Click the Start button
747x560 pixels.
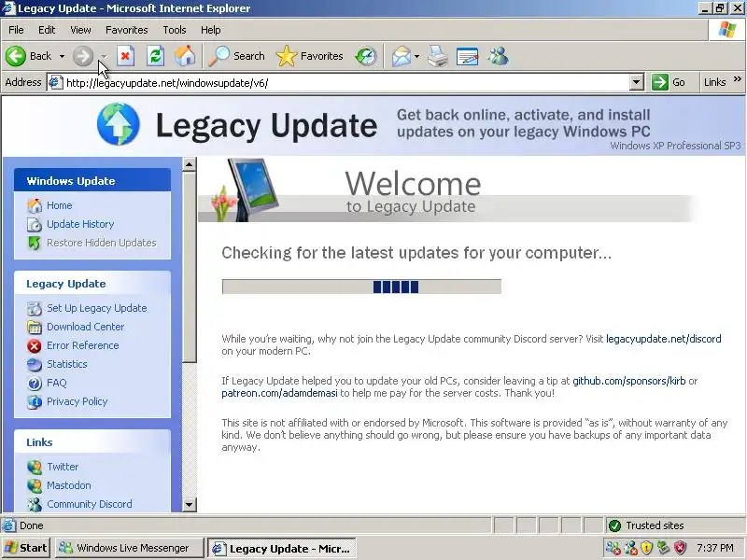click(x=26, y=548)
